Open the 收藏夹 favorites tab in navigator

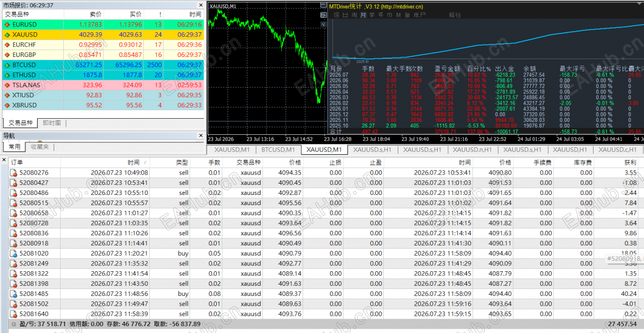coord(40,147)
